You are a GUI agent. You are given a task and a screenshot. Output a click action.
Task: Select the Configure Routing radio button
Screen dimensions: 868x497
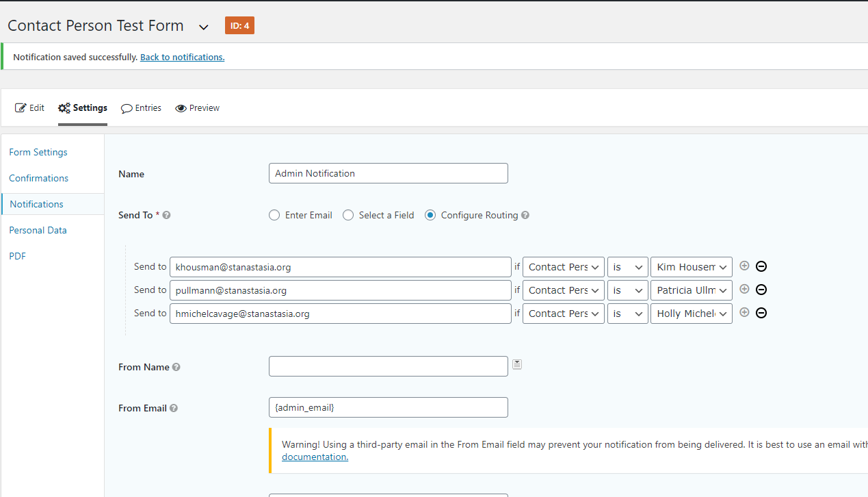pos(430,215)
